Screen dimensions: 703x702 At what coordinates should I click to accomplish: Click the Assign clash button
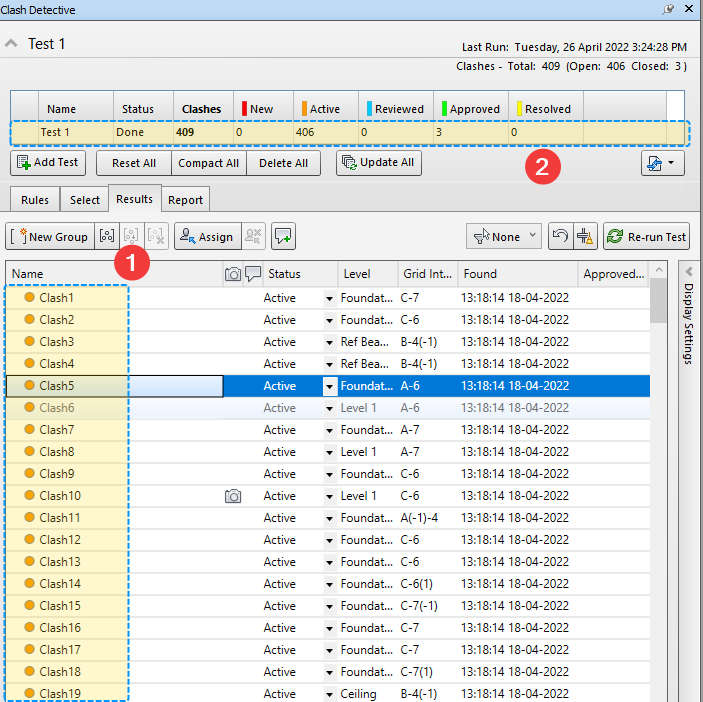click(x=205, y=237)
